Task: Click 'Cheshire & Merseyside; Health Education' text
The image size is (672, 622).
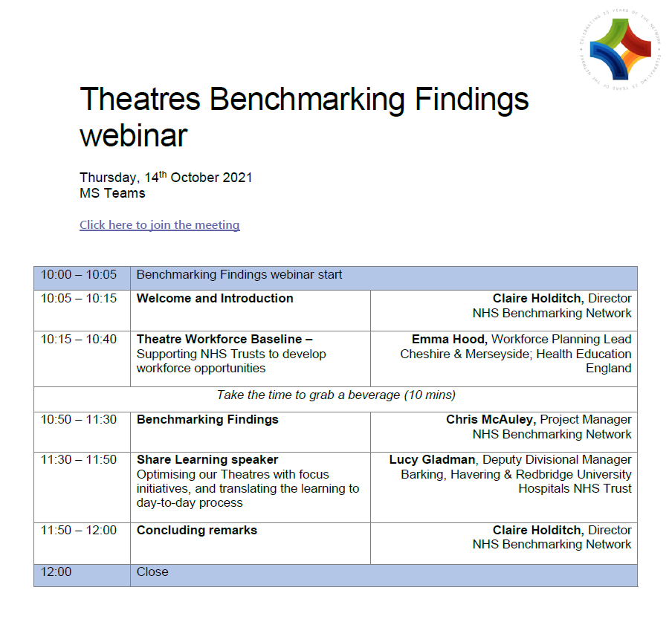Action: tap(516, 354)
